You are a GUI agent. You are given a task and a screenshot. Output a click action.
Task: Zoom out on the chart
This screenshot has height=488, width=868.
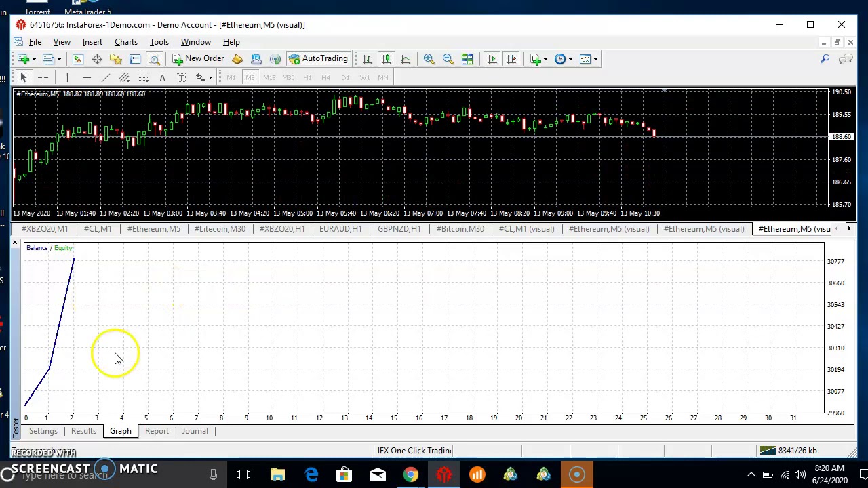(448, 59)
